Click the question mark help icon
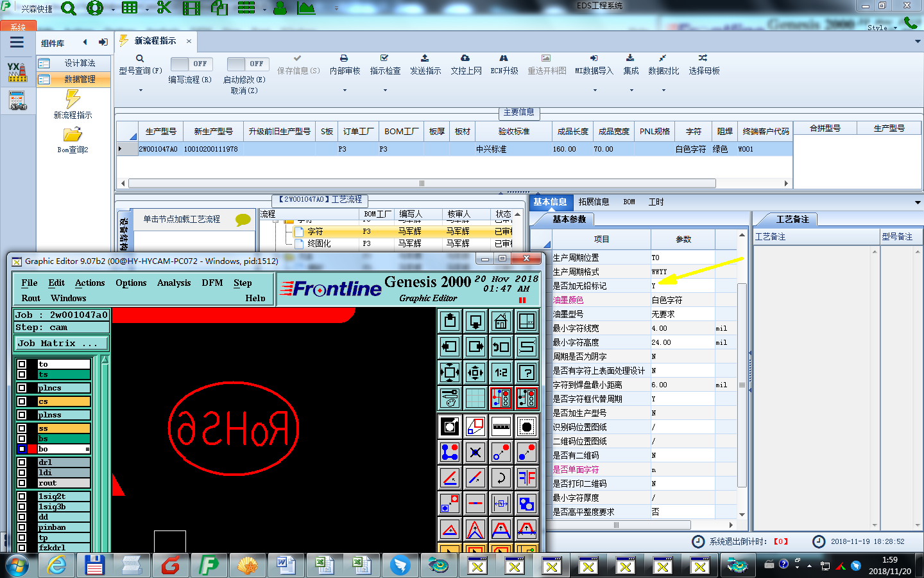Screen dimensions: 924x578 [x=527, y=372]
